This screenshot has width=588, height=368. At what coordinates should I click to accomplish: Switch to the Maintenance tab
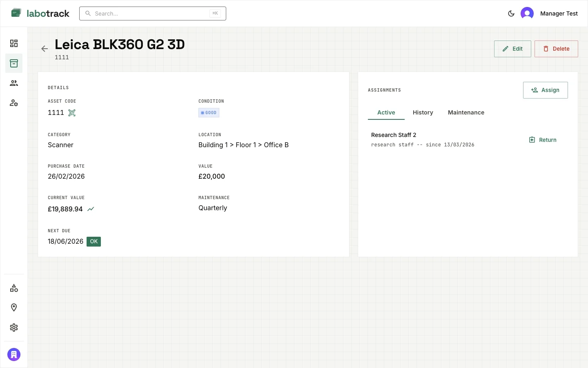(466, 112)
